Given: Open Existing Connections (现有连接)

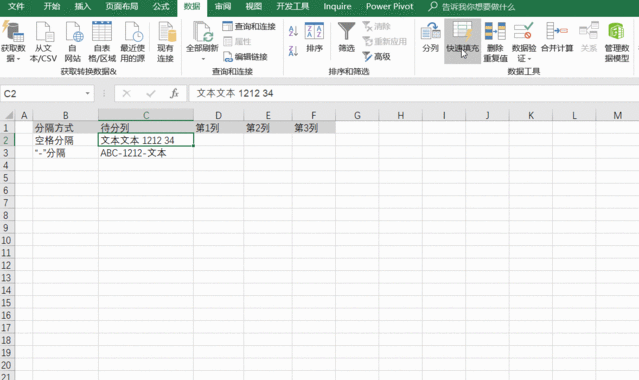Looking at the screenshot, I should click(x=165, y=42).
